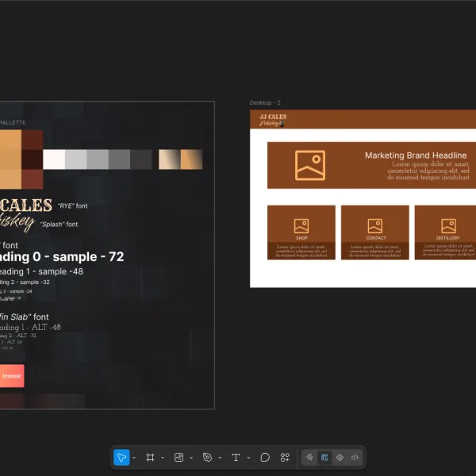
Task: Select the charcoal palette swatch
Action: [141, 159]
